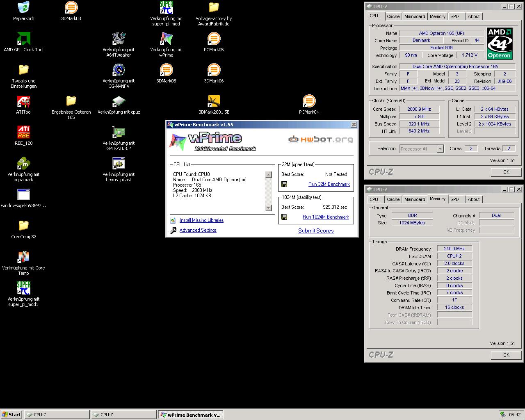Viewport: 525px width, 420px height.
Task: Launch the aquamark shortcut icon
Action: click(x=23, y=163)
